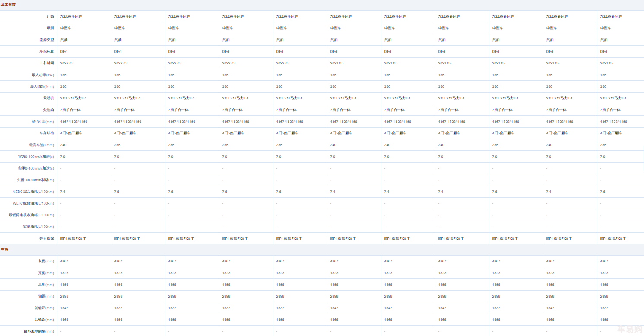Image resolution: width=644 pixels, height=336 pixels.
Task: Click the 高度(mm) row label
Action: (46, 285)
